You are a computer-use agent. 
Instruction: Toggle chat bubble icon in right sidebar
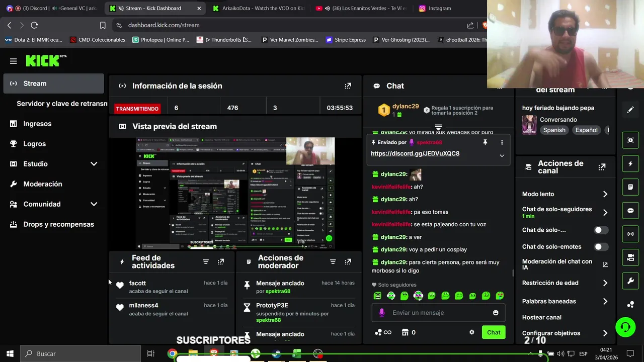click(x=630, y=211)
